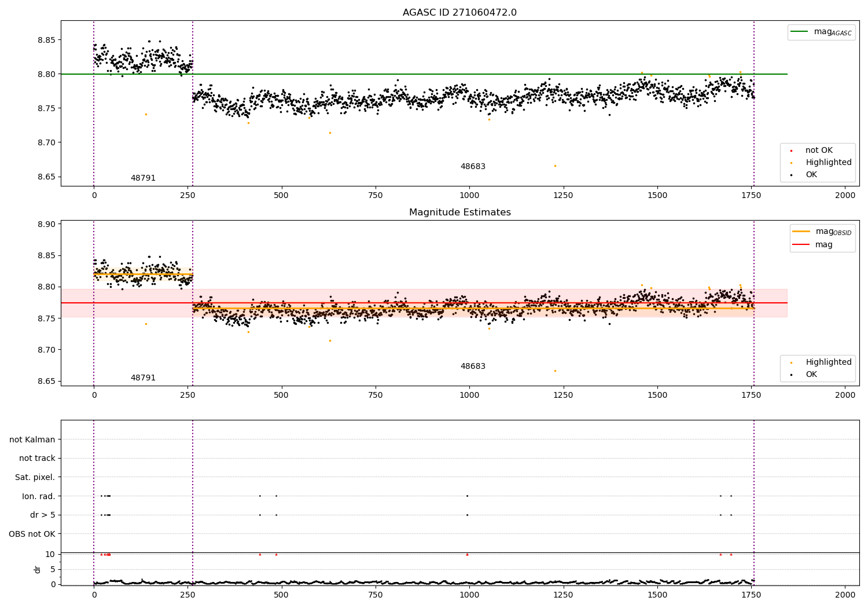
Task: Click the 2000 x-tick below the top plot
Action: [845, 196]
